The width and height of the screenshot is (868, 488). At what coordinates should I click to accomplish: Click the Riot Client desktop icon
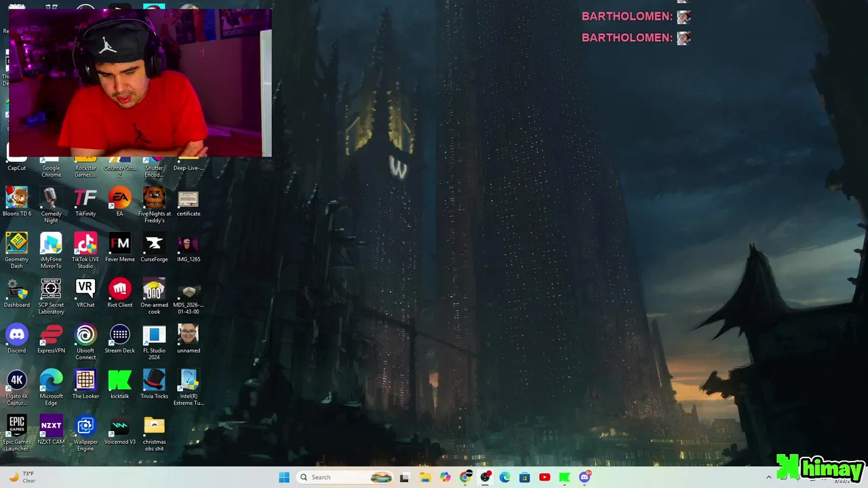coord(120,293)
